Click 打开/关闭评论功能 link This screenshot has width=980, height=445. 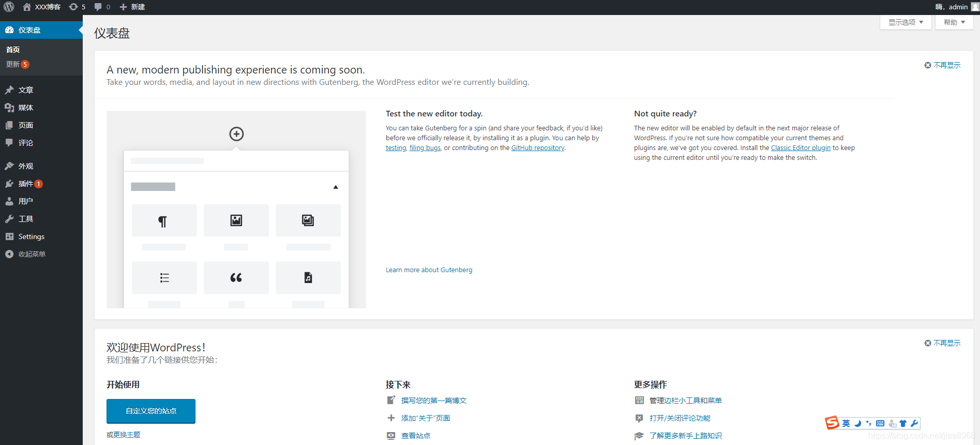click(680, 418)
